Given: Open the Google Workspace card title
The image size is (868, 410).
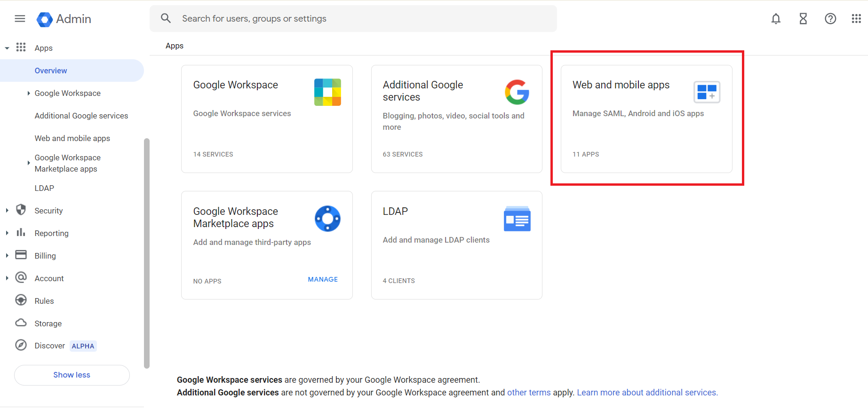Looking at the screenshot, I should pos(236,85).
